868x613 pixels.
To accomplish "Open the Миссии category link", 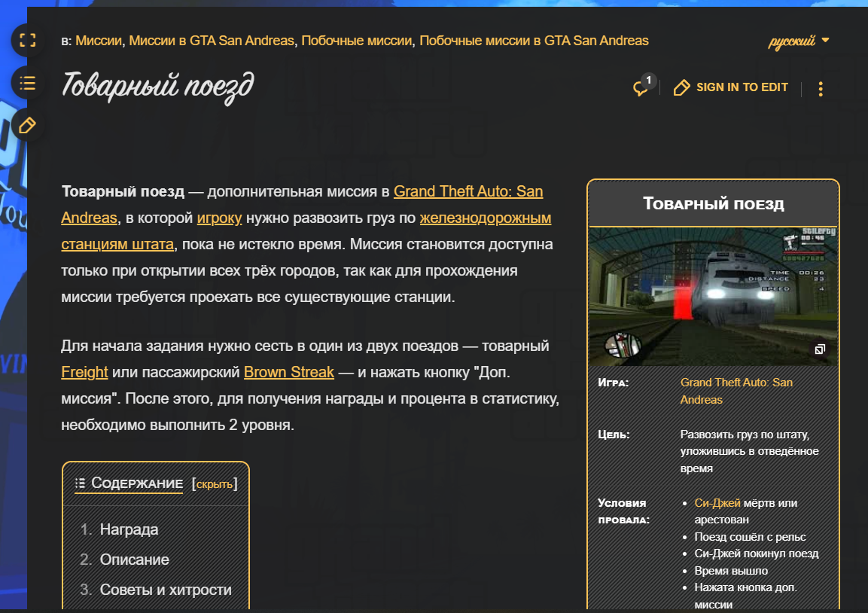I will click(x=99, y=41).
